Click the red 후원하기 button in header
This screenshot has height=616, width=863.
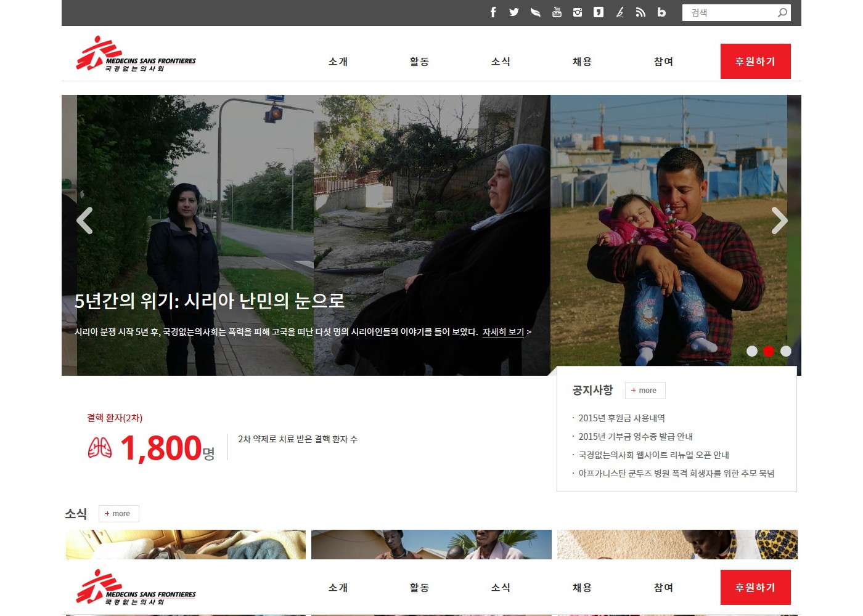click(755, 62)
